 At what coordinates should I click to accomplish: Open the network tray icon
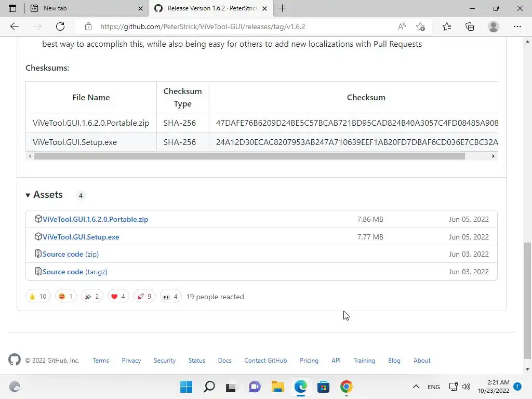pos(453,387)
